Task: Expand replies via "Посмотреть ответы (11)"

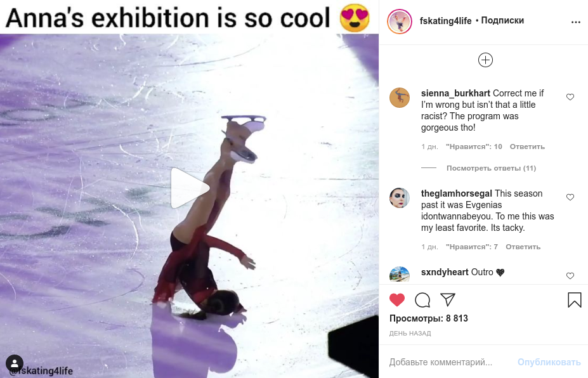Action: coord(491,168)
